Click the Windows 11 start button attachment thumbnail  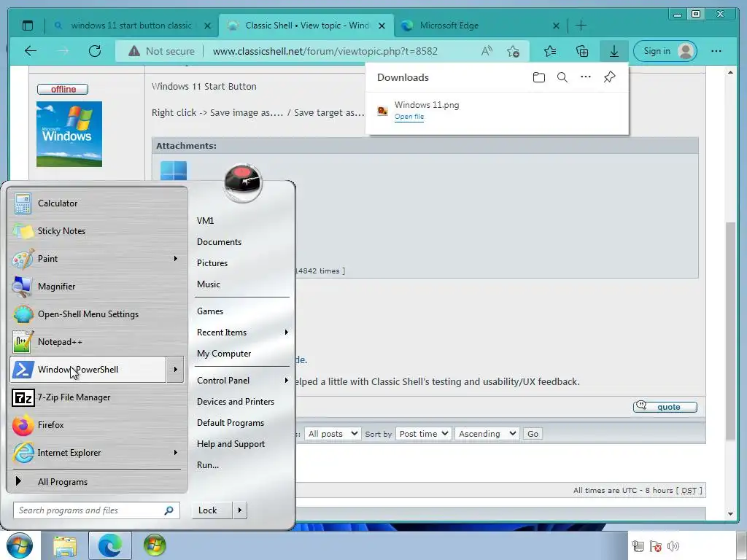[x=174, y=171]
